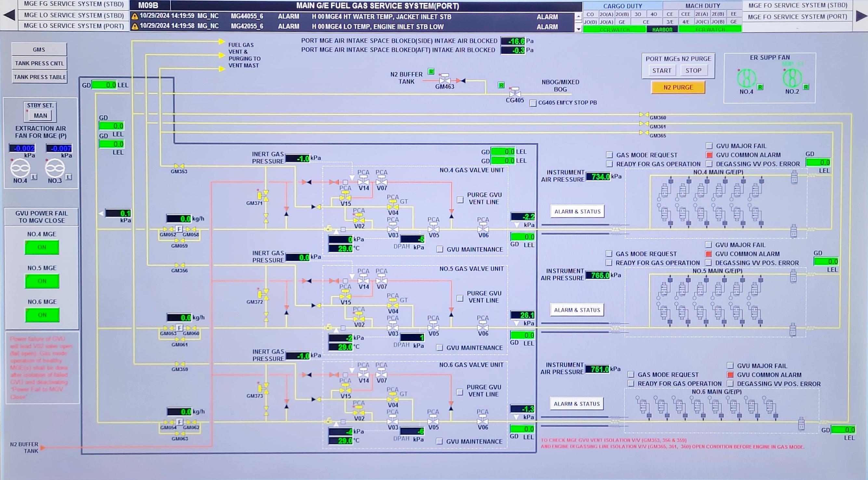The image size is (868, 480).
Task: Toggle Ready For Gas Operation for NO.5 G/E
Action: click(x=609, y=262)
